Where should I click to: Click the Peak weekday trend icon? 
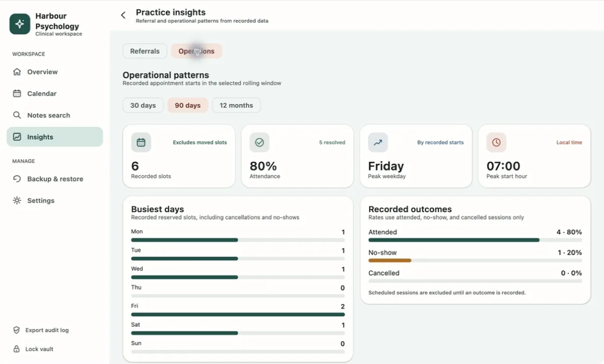[x=378, y=142]
